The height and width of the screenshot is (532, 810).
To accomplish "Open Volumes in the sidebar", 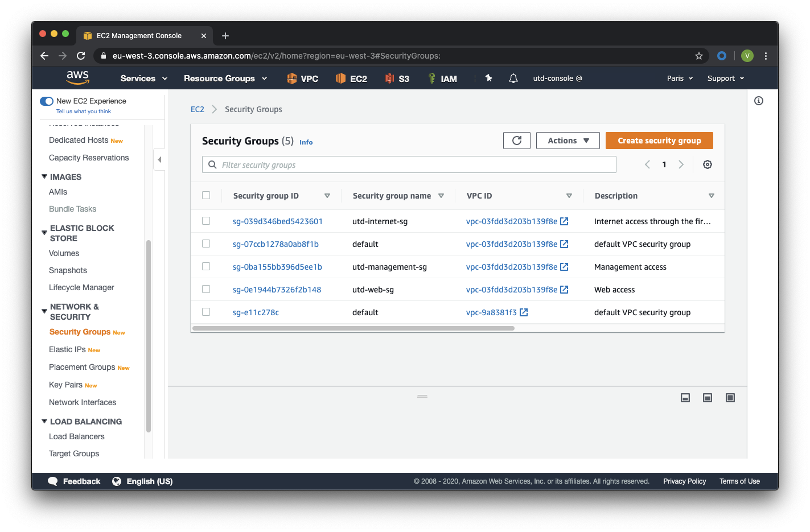I will pos(64,253).
